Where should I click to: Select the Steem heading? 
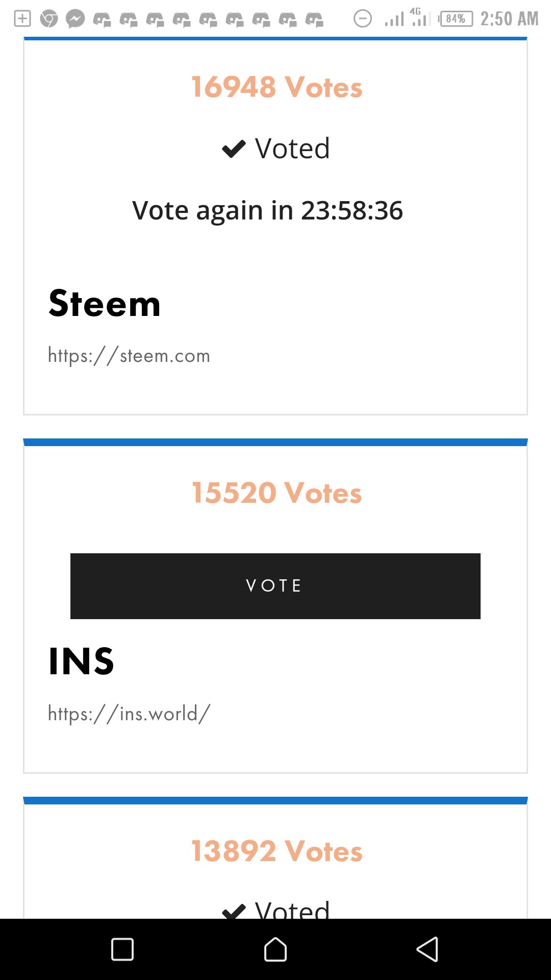(x=105, y=303)
